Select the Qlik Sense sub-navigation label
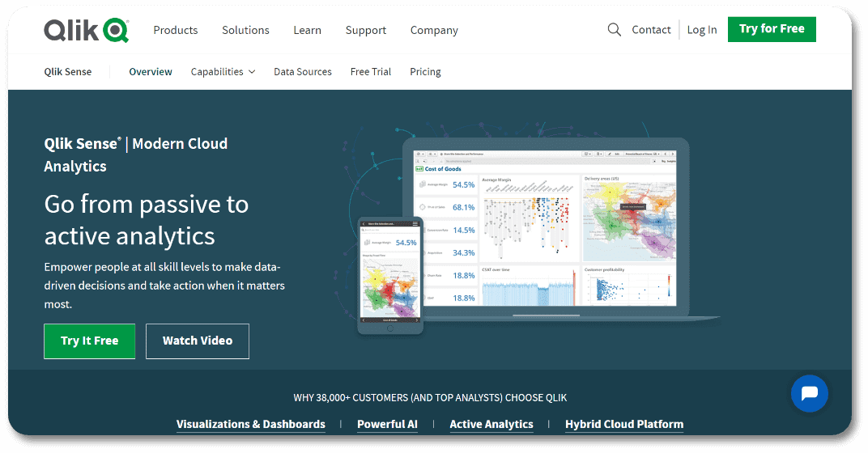This screenshot has height=453, width=868. [x=68, y=72]
